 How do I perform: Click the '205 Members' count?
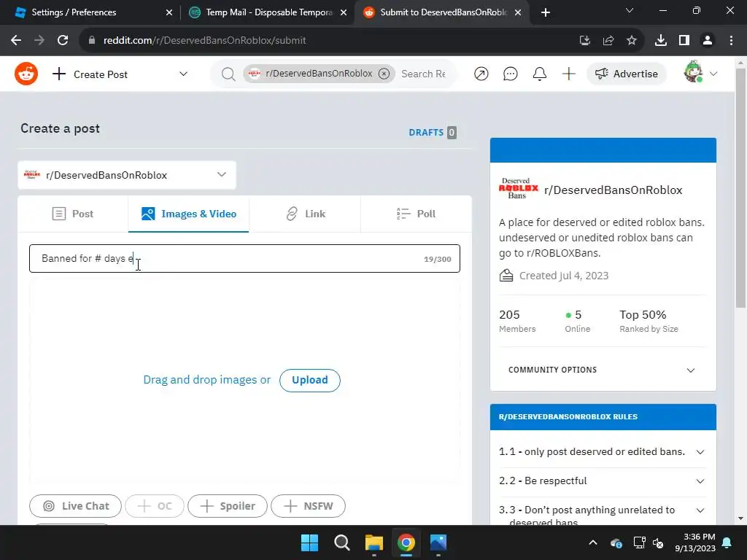[x=517, y=321]
